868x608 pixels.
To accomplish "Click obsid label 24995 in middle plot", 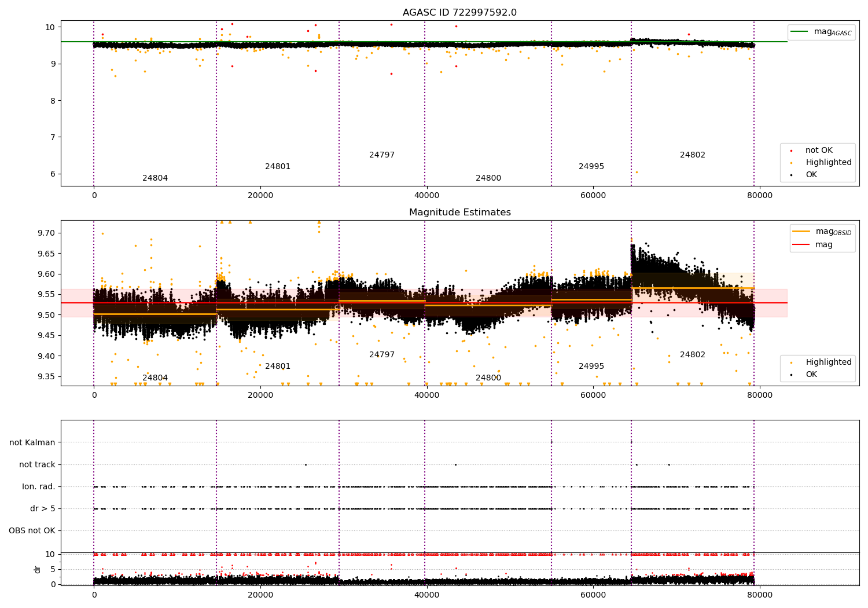I will point(591,367).
